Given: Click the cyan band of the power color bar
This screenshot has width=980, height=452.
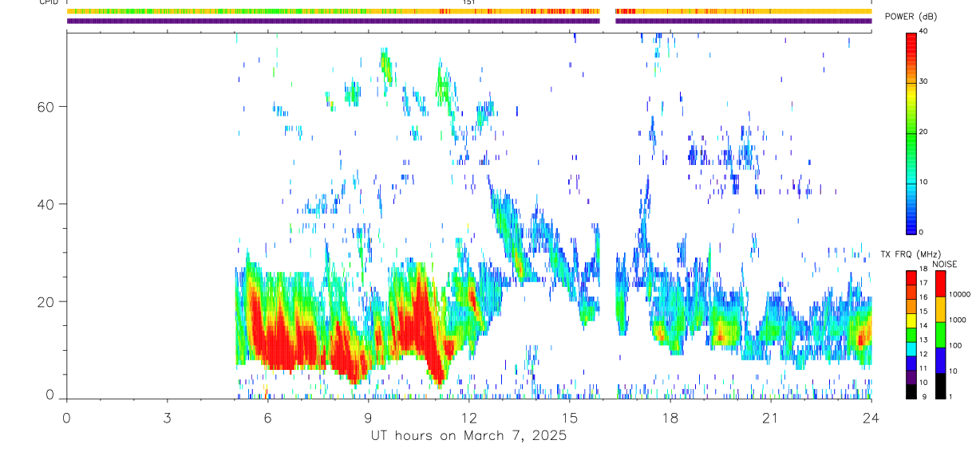Looking at the screenshot, I should tap(911, 179).
